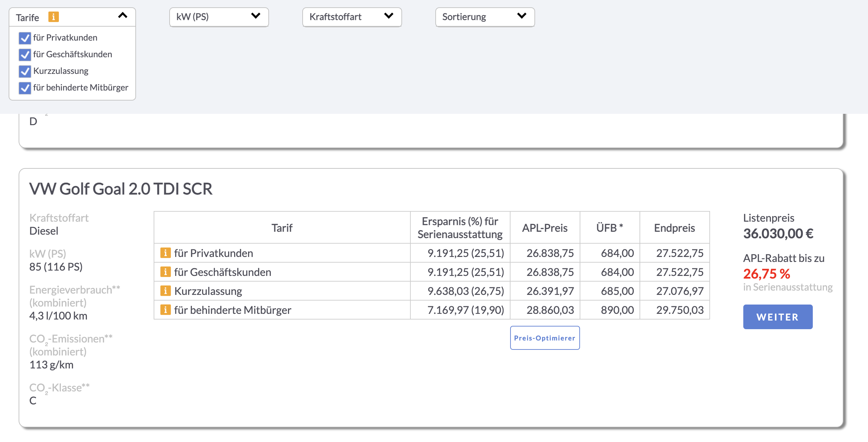
Task: Uncheck the für Privatkunden checkbox
Action: coord(25,38)
